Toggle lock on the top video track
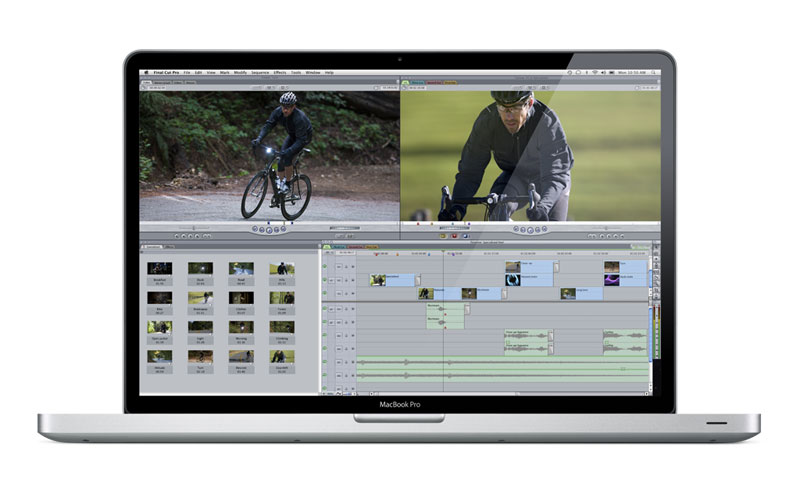The height and width of the screenshot is (487, 800). 344,267
